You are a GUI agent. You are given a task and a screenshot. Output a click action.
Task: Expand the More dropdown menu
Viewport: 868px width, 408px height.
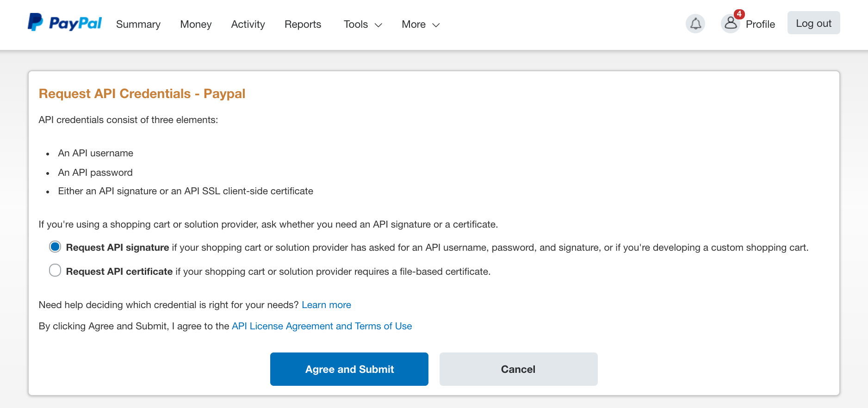421,25
